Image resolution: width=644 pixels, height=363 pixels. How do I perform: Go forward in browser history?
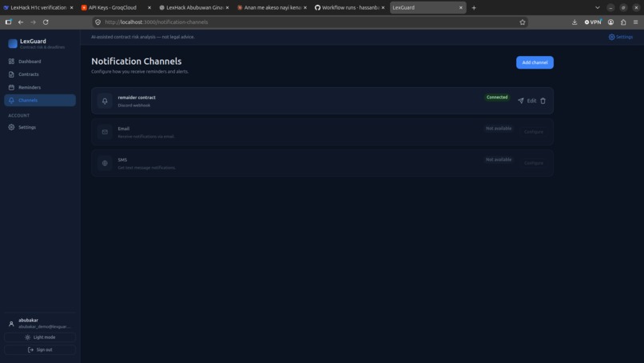point(34,22)
